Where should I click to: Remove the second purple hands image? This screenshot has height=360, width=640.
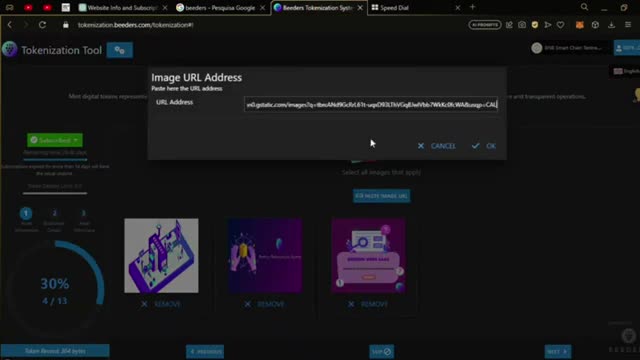(x=264, y=304)
